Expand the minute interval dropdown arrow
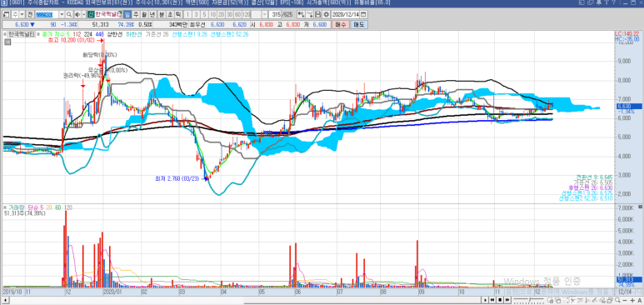Viewport: 644px width, 305px height. point(264,14)
